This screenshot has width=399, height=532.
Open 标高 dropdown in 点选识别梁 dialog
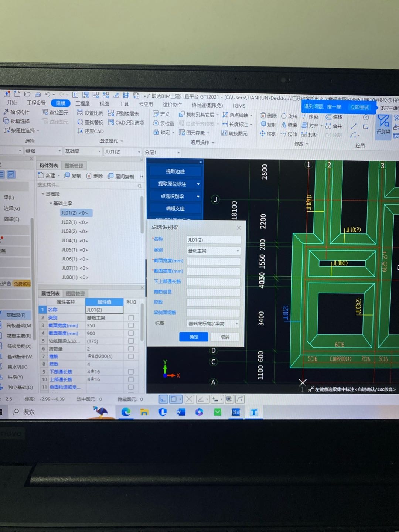pos(213,324)
